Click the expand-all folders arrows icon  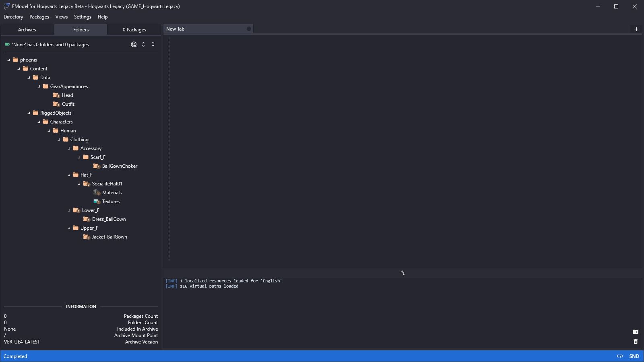click(143, 45)
